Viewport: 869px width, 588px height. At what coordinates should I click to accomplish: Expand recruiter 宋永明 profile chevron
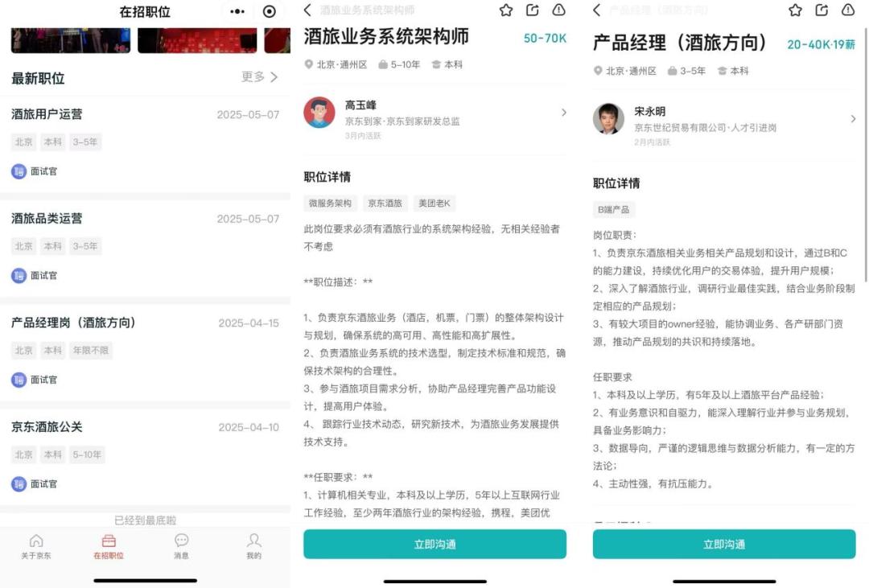pyautogui.click(x=853, y=118)
